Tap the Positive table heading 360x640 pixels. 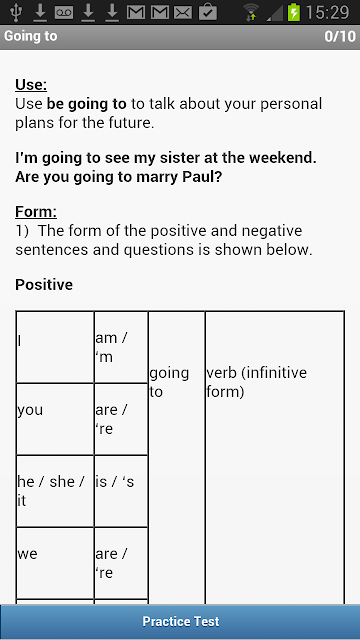point(44,284)
